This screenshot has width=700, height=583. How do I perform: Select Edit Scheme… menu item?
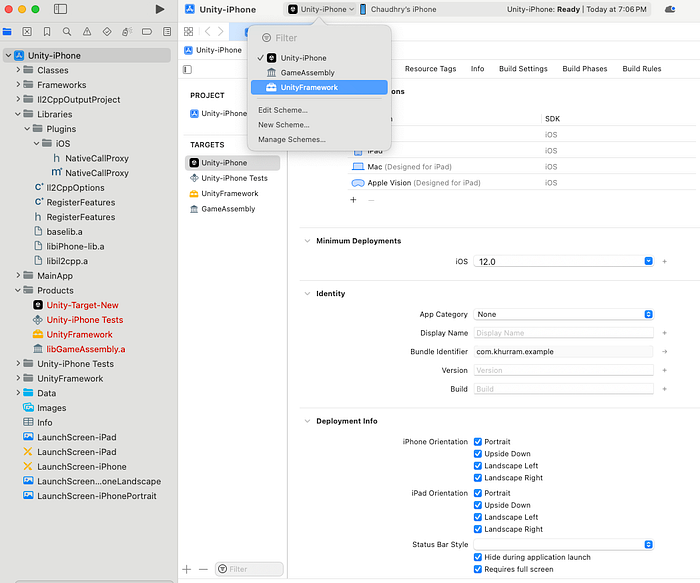coord(283,110)
